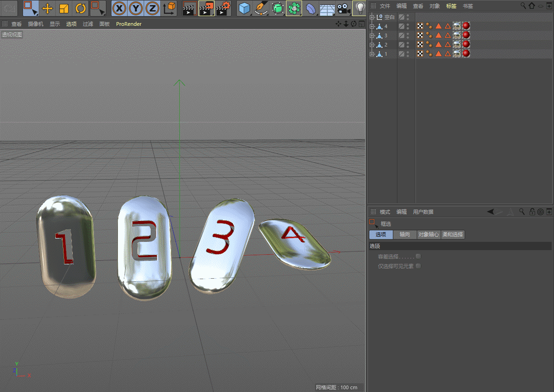Select the Rotate tool

[x=81, y=8]
